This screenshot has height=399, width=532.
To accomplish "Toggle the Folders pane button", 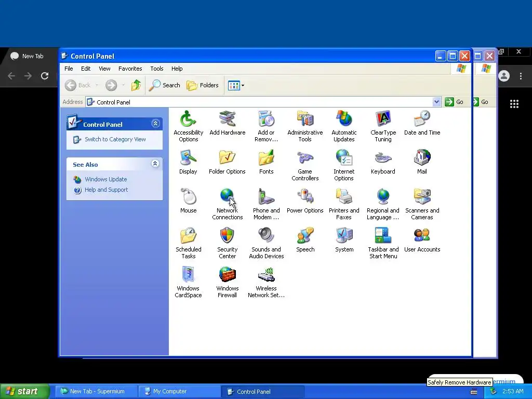I will (x=203, y=85).
